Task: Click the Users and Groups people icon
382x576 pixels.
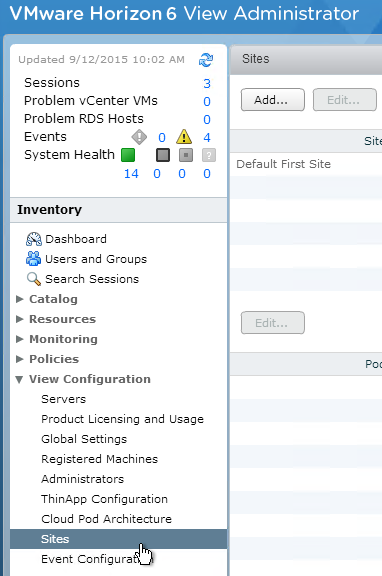Action: [33, 259]
